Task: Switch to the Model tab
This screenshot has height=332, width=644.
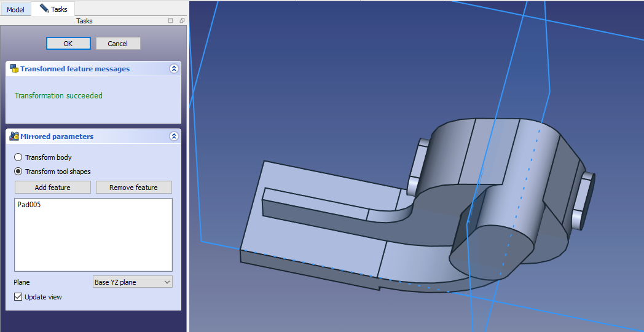Action: 15,10
